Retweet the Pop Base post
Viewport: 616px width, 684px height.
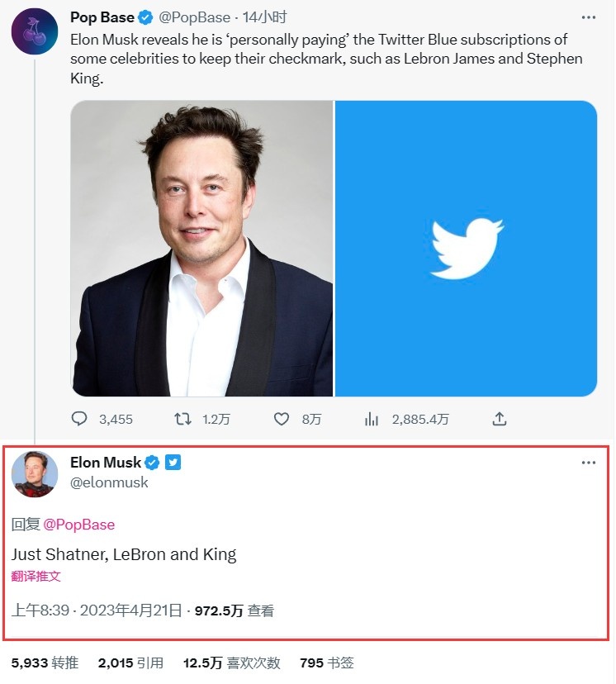(x=183, y=419)
